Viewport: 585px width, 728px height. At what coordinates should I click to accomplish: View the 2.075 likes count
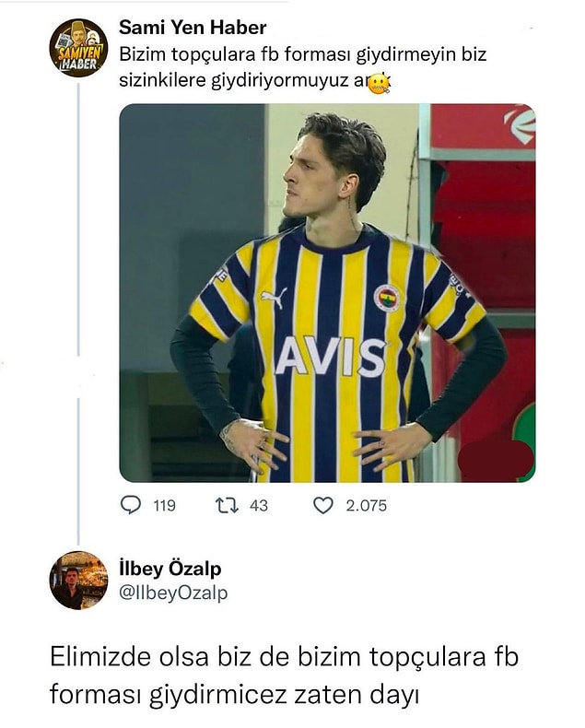pos(366,506)
